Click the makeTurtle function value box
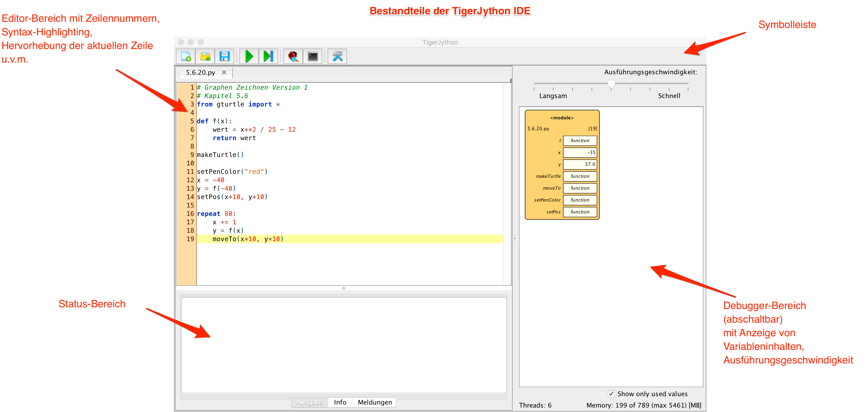The image size is (868, 412). [x=579, y=176]
